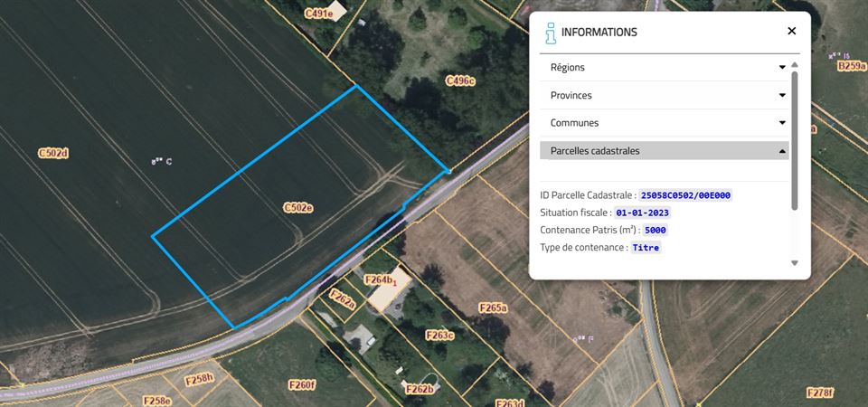
Task: Click the panel scrollbar down arrow
Action: [795, 263]
